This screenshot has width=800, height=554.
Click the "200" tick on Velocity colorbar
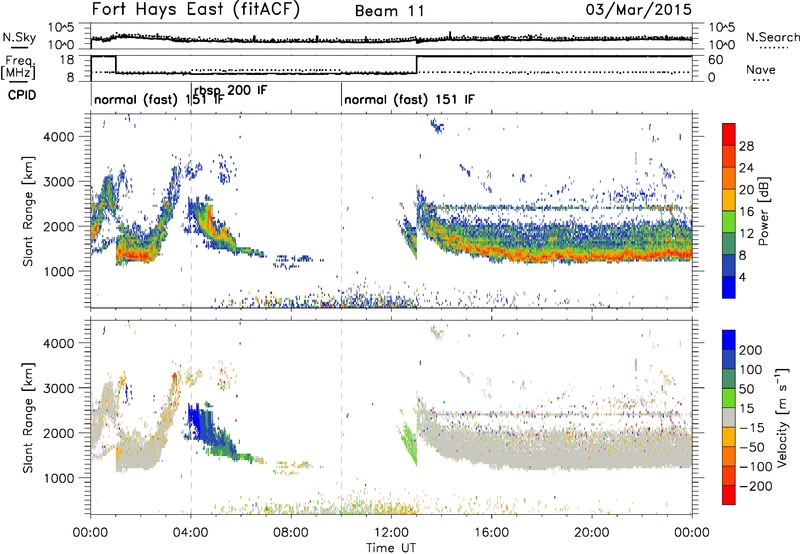pos(751,350)
